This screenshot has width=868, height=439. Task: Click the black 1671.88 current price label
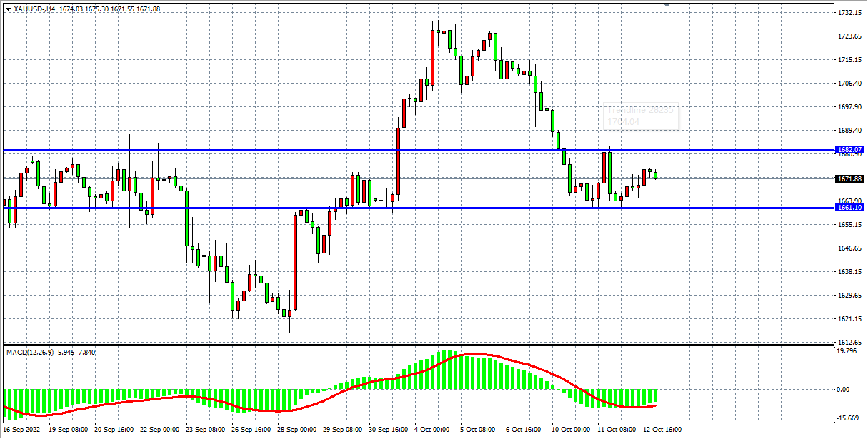pyautogui.click(x=850, y=179)
